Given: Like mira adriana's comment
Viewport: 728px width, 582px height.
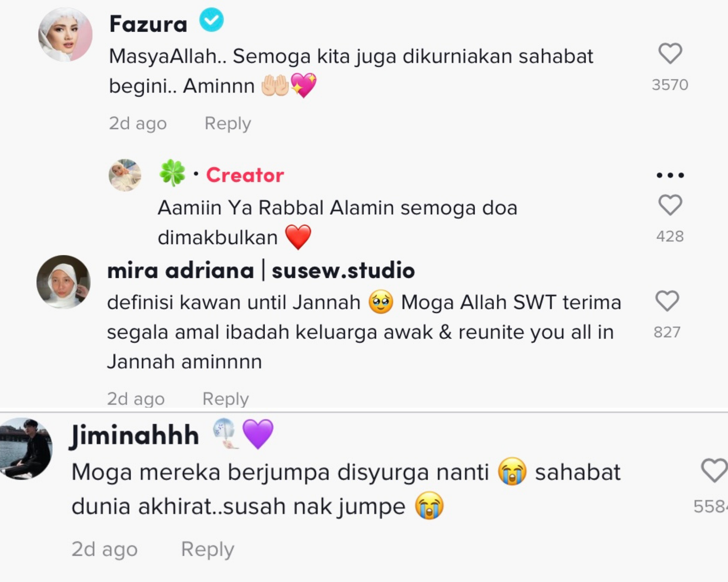Looking at the screenshot, I should 667,301.
